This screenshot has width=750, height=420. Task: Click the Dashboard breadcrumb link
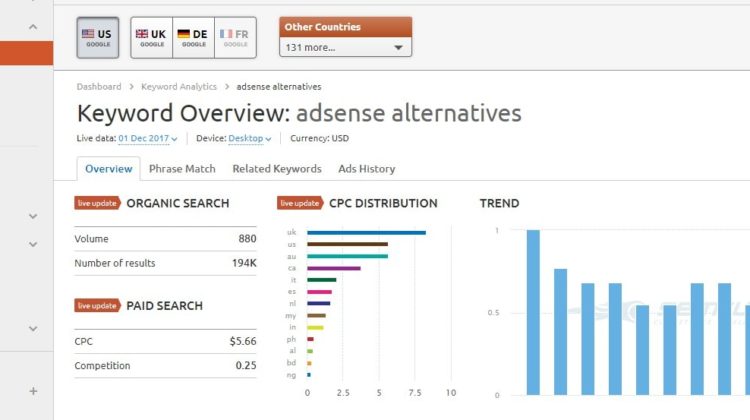(x=99, y=87)
